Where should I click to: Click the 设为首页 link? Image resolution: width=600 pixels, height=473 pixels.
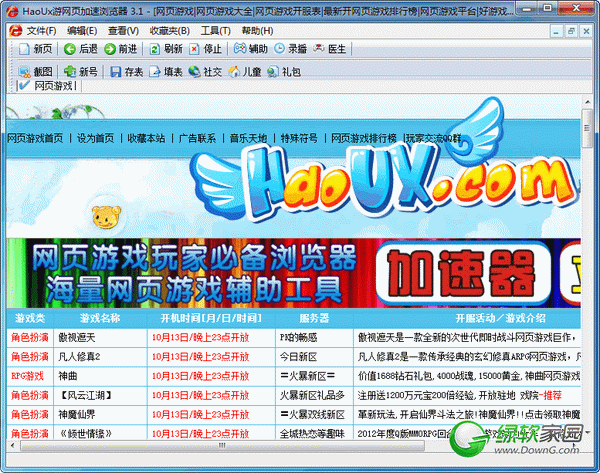pos(95,138)
